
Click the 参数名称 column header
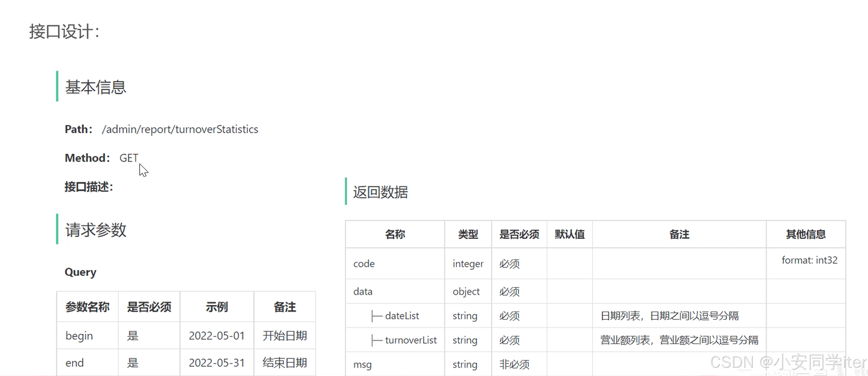pos(87,307)
